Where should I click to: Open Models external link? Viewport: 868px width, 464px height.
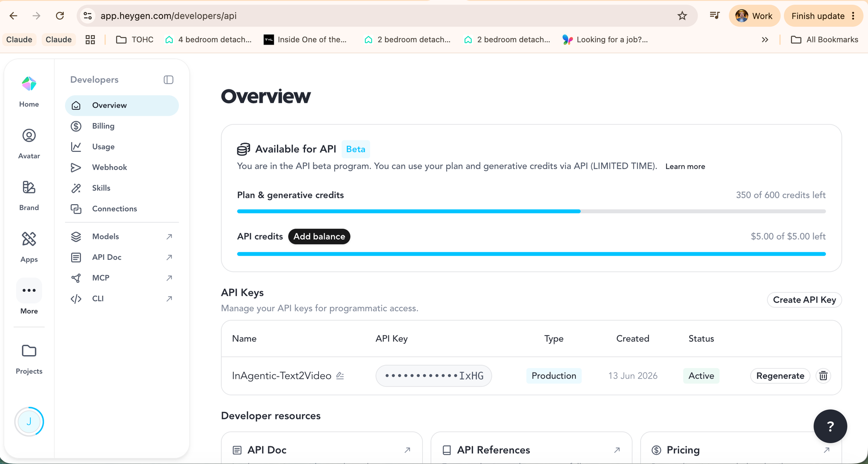coord(122,236)
